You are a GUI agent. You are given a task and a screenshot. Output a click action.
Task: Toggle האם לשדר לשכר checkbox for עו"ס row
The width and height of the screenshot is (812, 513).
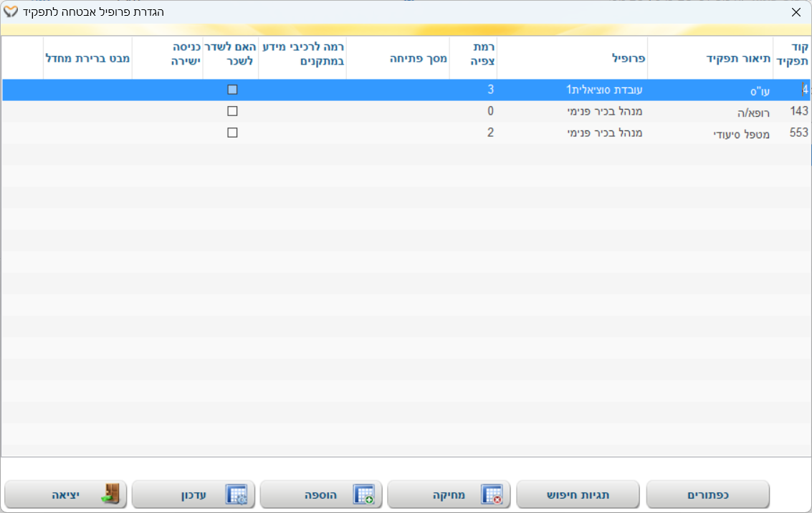pyautogui.click(x=232, y=90)
